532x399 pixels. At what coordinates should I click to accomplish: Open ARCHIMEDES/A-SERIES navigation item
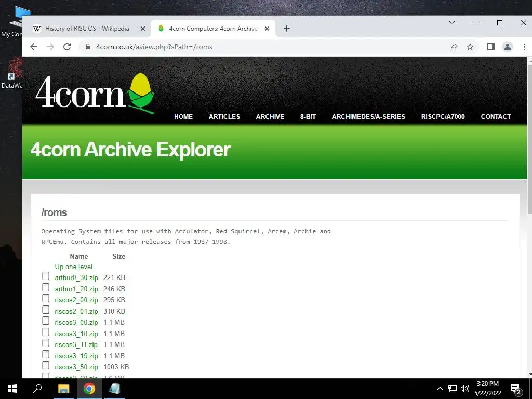(x=368, y=117)
